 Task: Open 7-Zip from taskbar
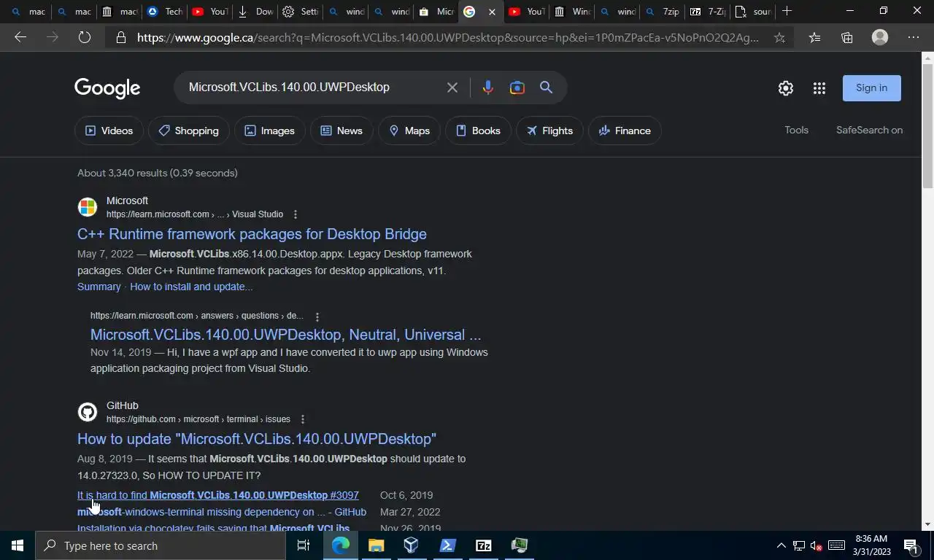pos(483,545)
